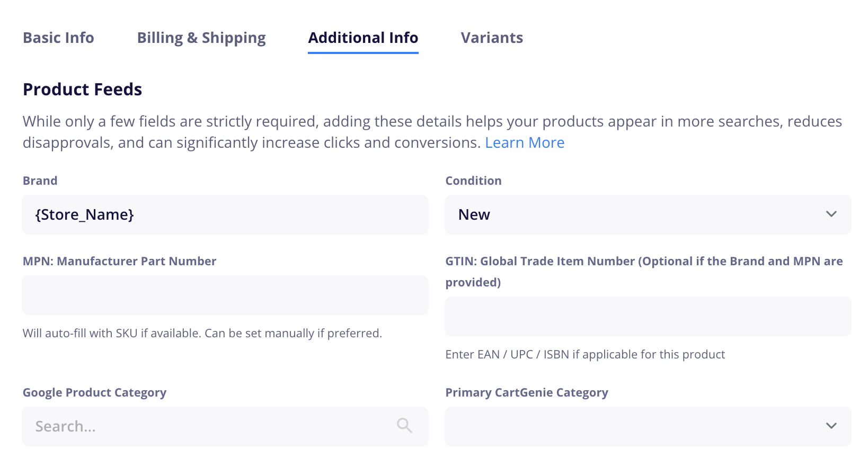Click the Brand field label
The image size is (868, 467).
40,181
